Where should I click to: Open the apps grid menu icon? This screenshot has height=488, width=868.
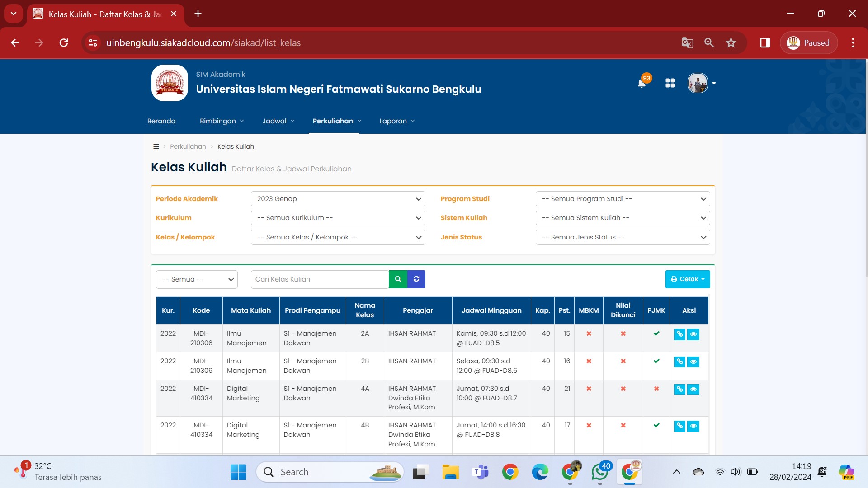tap(670, 83)
